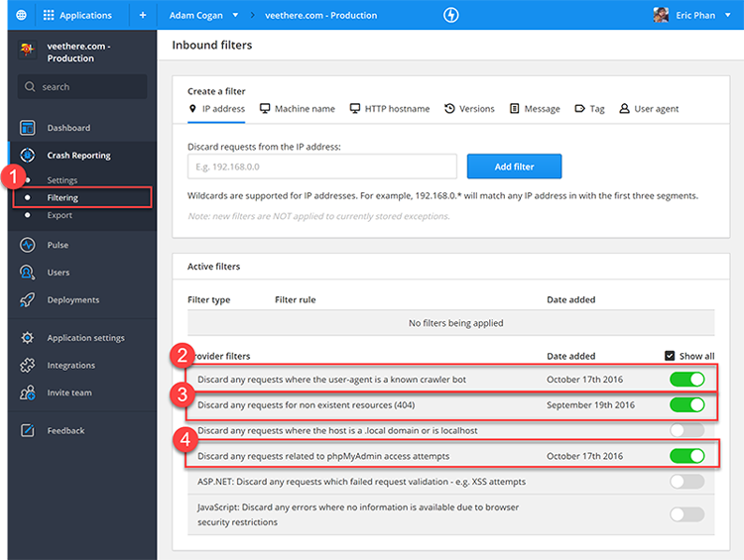Image resolution: width=744 pixels, height=560 pixels.
Task: Click the lightning bolt icon in header
Action: coord(451,15)
